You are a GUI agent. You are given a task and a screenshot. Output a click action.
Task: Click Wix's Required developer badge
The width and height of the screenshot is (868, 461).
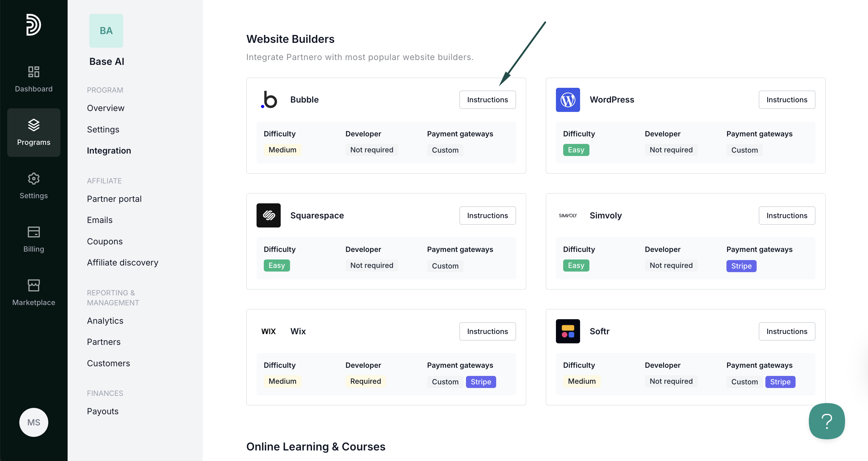click(x=365, y=381)
